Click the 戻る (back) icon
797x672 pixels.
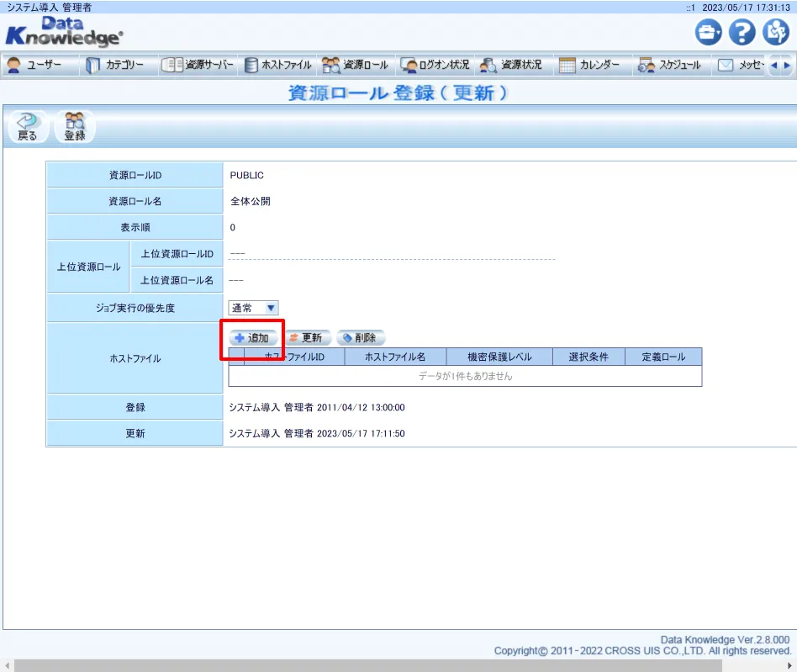tap(27, 127)
